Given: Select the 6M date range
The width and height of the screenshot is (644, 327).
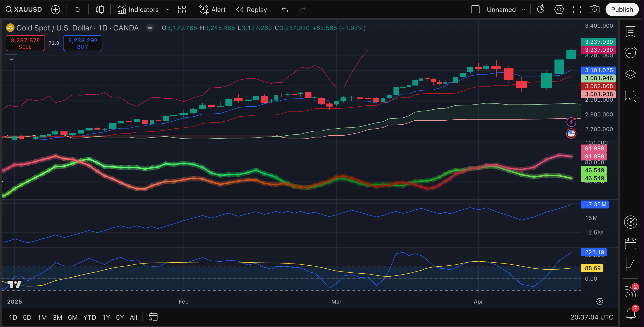Looking at the screenshot, I should [x=73, y=317].
